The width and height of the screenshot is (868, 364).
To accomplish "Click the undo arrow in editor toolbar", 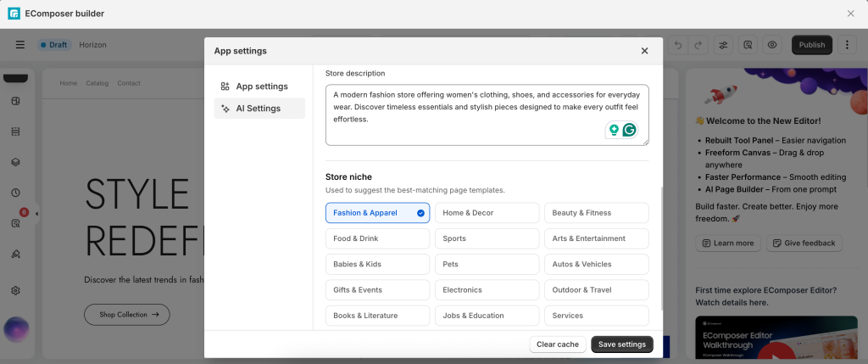I will pyautogui.click(x=678, y=45).
